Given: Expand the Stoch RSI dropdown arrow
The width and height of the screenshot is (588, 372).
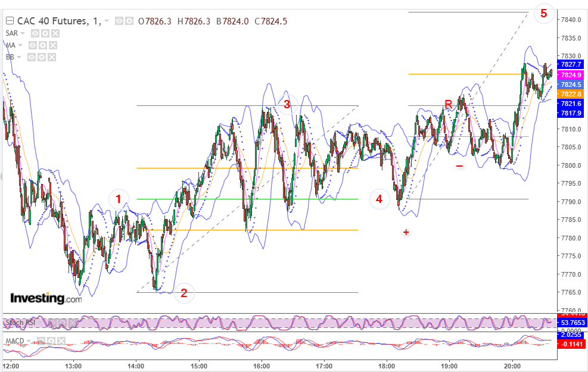Looking at the screenshot, I should (x=40, y=323).
